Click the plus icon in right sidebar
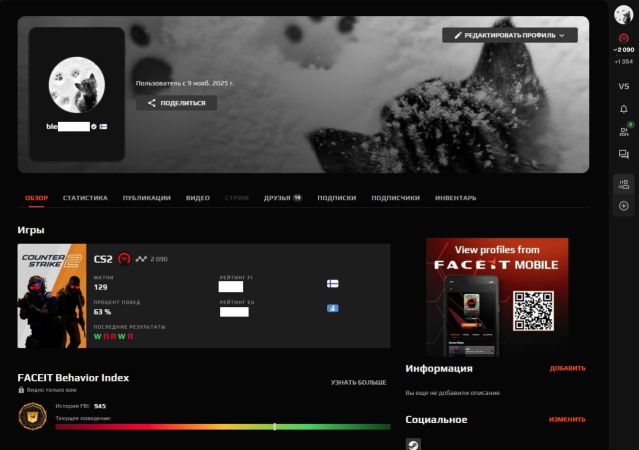 (x=623, y=206)
